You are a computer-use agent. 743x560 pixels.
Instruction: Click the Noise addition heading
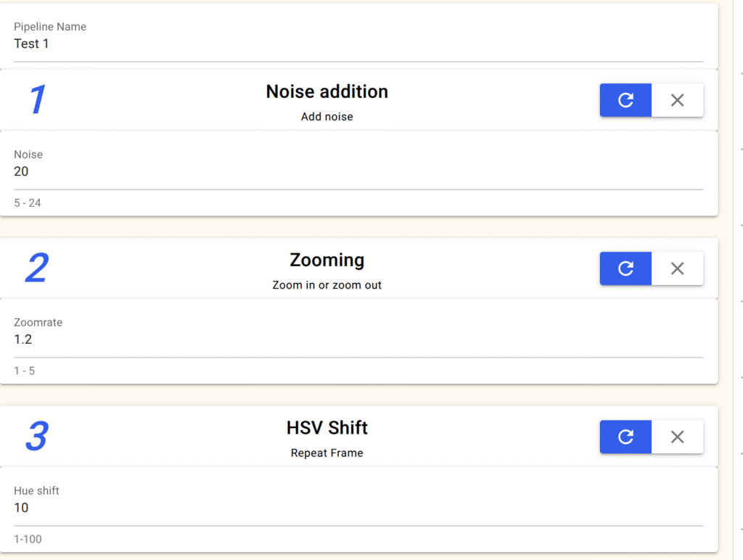click(x=327, y=91)
